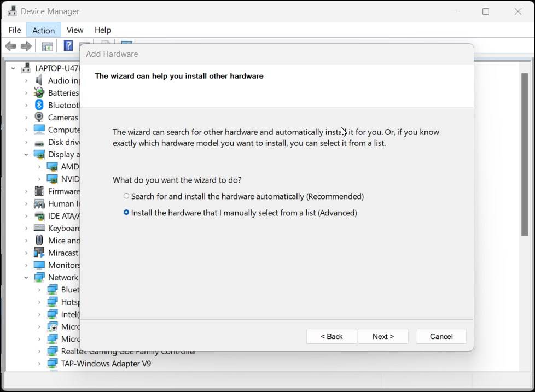The width and height of the screenshot is (535, 392).
Task: Collapse the Network adapters category
Action: (x=26, y=278)
